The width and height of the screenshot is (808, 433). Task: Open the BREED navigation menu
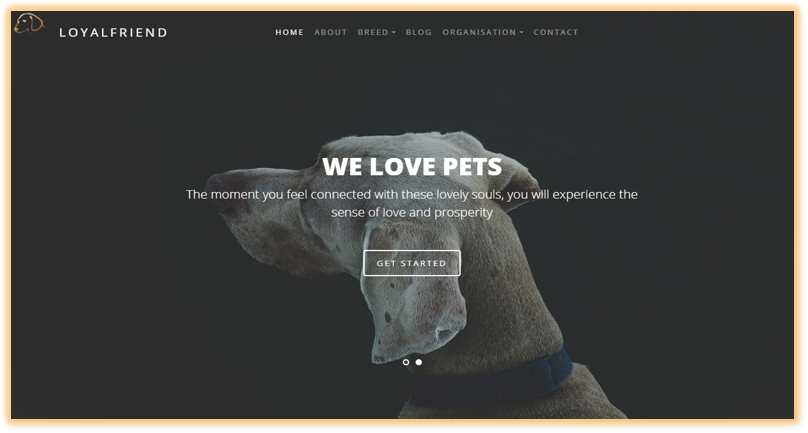[376, 32]
